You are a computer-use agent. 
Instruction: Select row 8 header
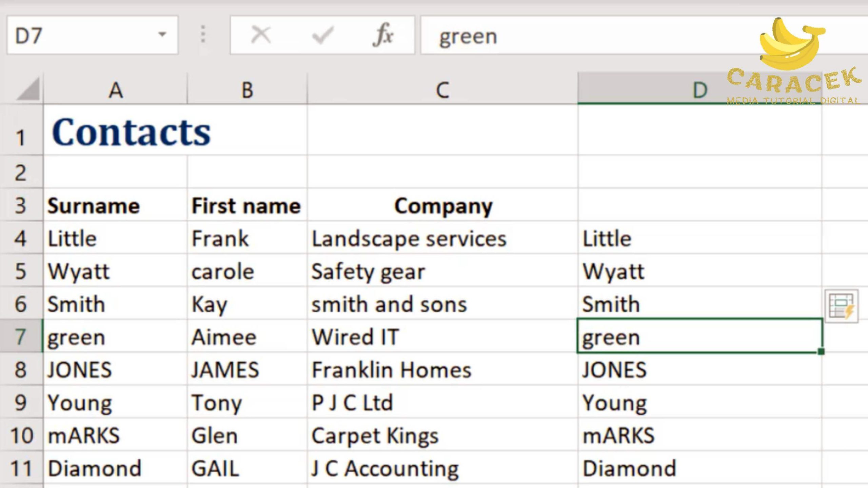[x=21, y=369]
